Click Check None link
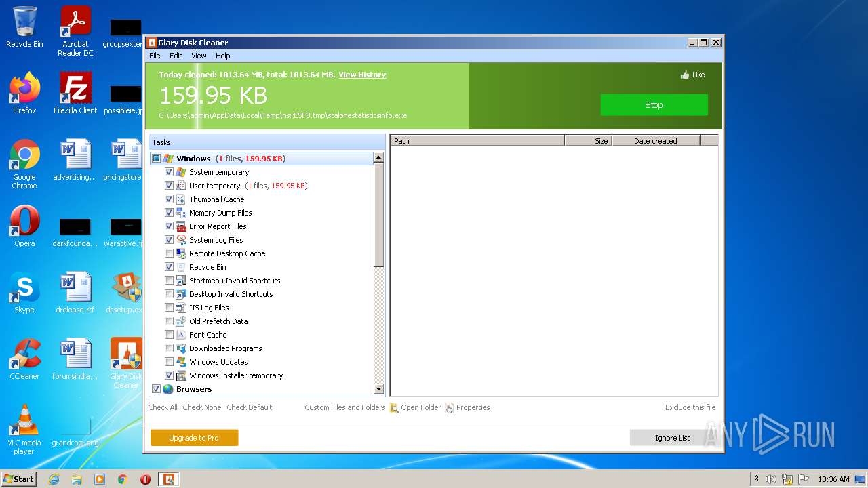The image size is (868, 488). [202, 407]
